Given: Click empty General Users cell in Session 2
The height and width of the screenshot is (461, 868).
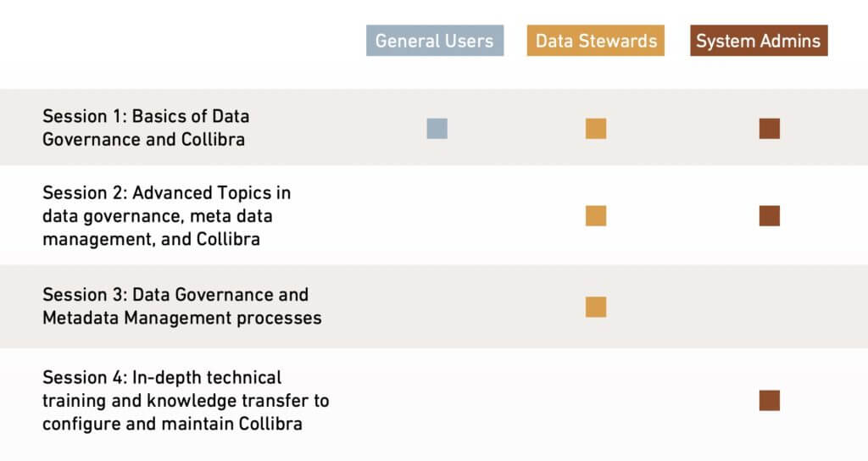Looking at the screenshot, I should click(x=437, y=216).
